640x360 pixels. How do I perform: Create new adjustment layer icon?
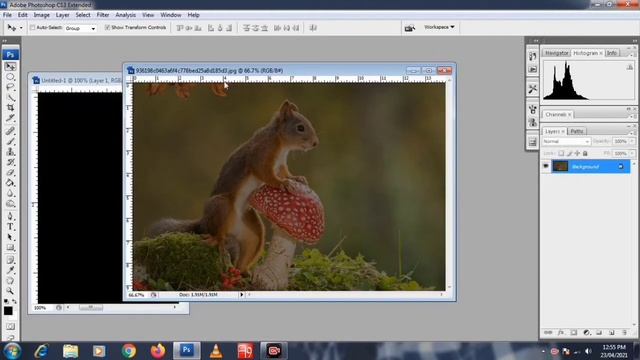[x=587, y=333]
